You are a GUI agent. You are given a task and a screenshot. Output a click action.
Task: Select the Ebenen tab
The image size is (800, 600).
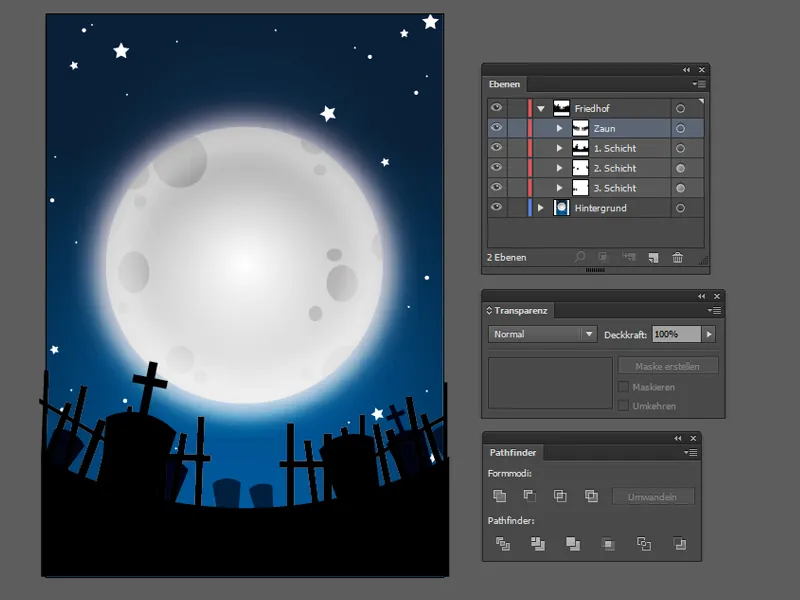pyautogui.click(x=504, y=84)
